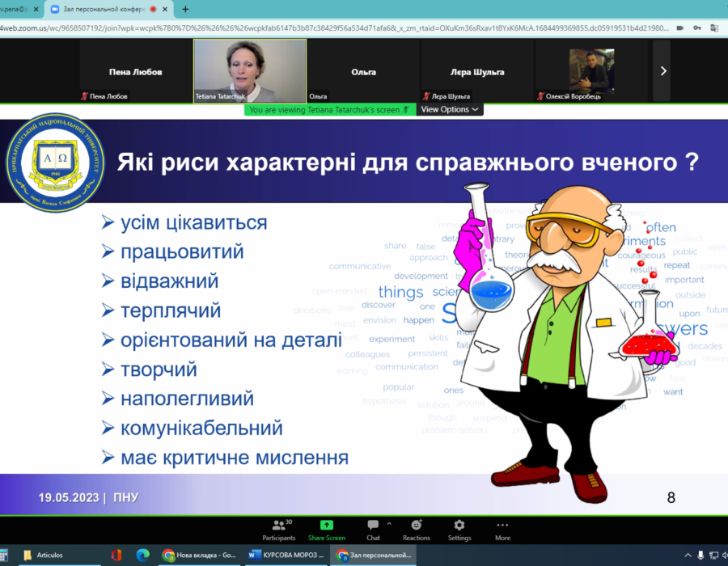
Task: Open the View Options dropdown
Action: tap(450, 109)
